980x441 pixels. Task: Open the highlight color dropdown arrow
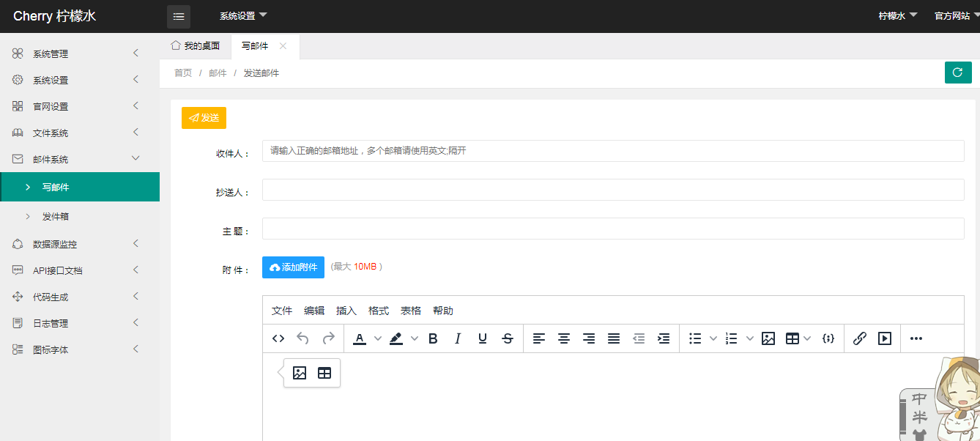tap(414, 338)
